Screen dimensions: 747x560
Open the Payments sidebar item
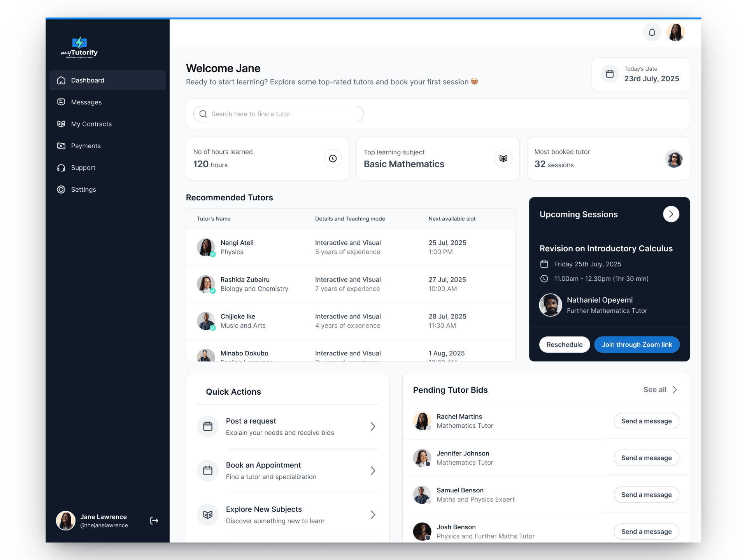coord(86,146)
